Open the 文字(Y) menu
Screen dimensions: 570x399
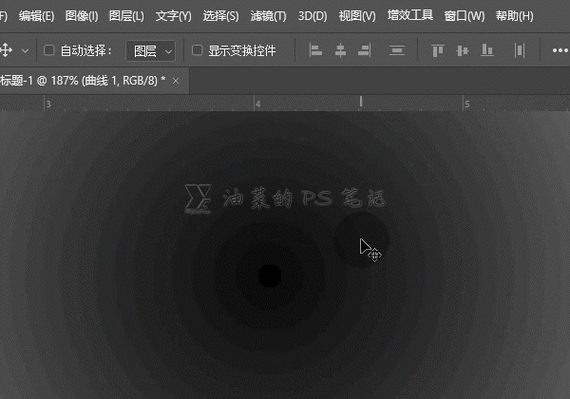[x=173, y=16]
